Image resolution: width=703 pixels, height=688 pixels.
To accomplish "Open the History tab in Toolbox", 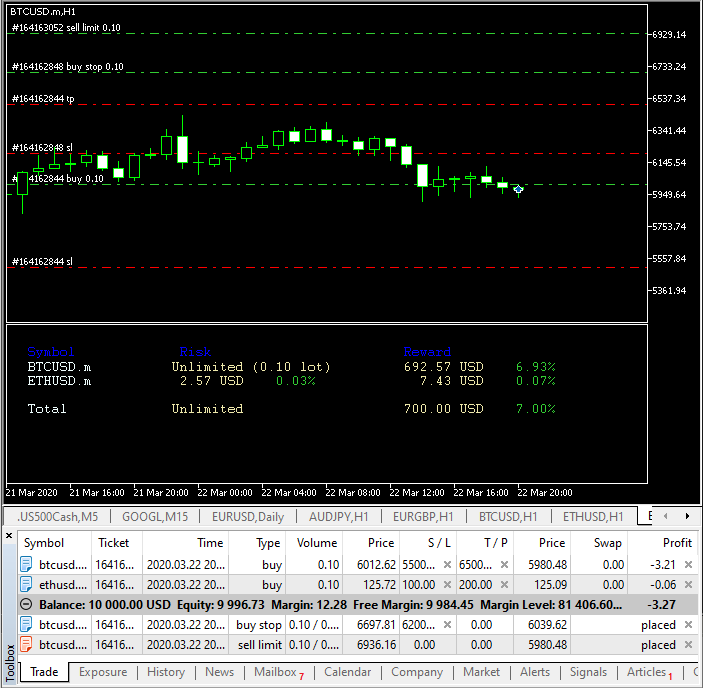I will 165,672.
